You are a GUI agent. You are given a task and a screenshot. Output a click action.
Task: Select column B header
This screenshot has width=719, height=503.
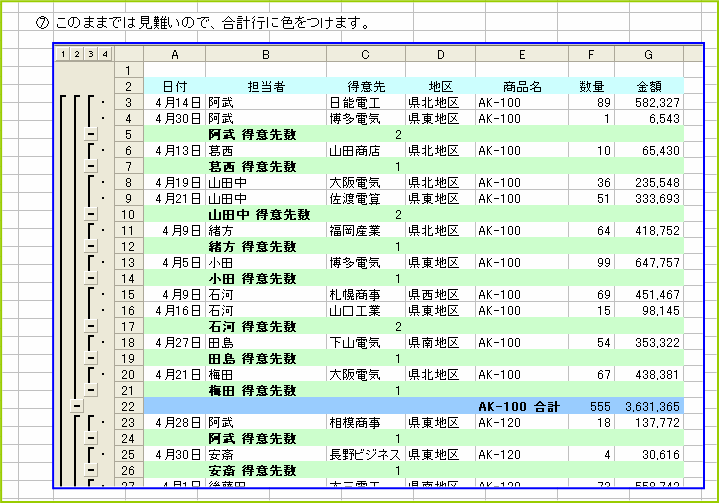tap(266, 55)
